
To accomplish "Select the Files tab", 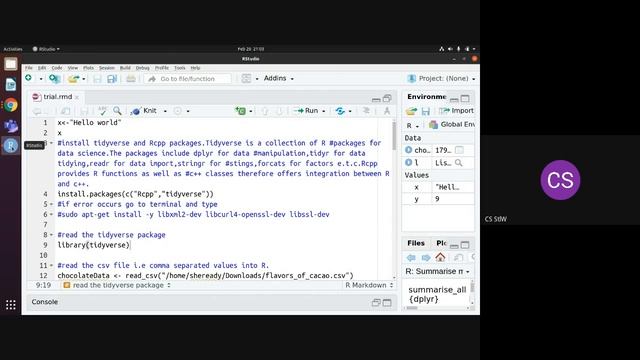I will pyautogui.click(x=416, y=243).
